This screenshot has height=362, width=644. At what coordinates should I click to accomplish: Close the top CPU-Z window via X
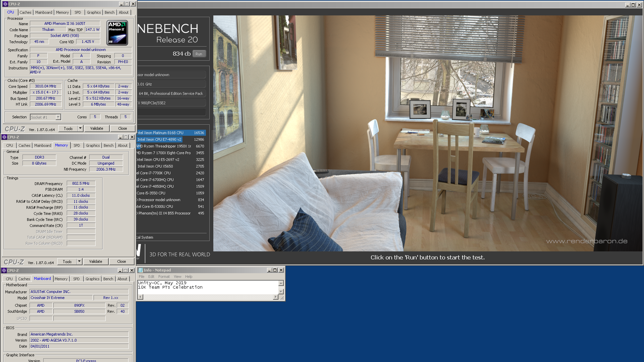pyautogui.click(x=133, y=4)
